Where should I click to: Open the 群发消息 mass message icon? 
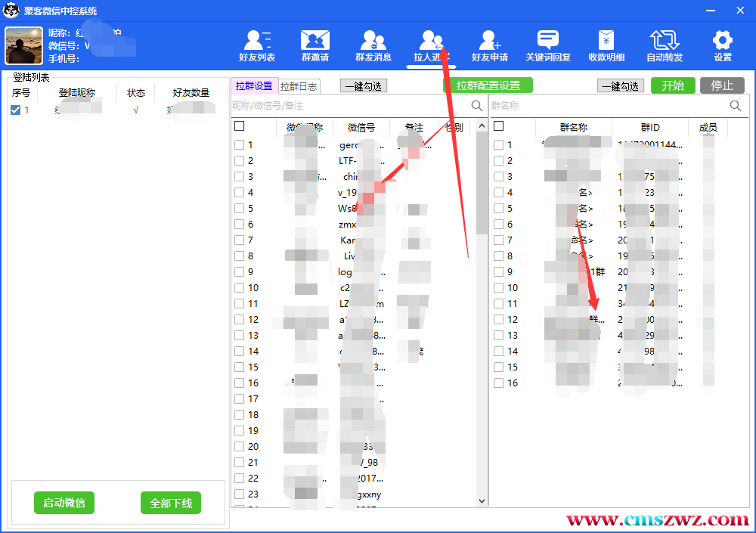click(x=373, y=45)
